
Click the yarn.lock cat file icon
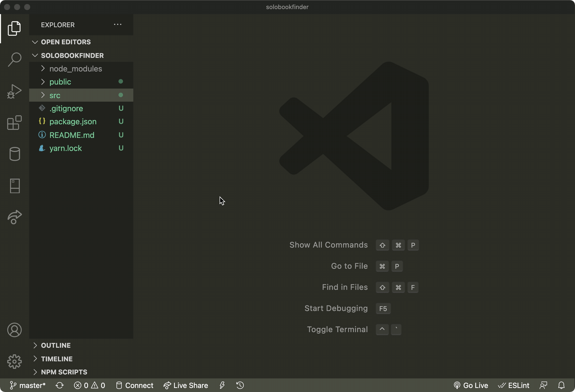[x=42, y=148]
